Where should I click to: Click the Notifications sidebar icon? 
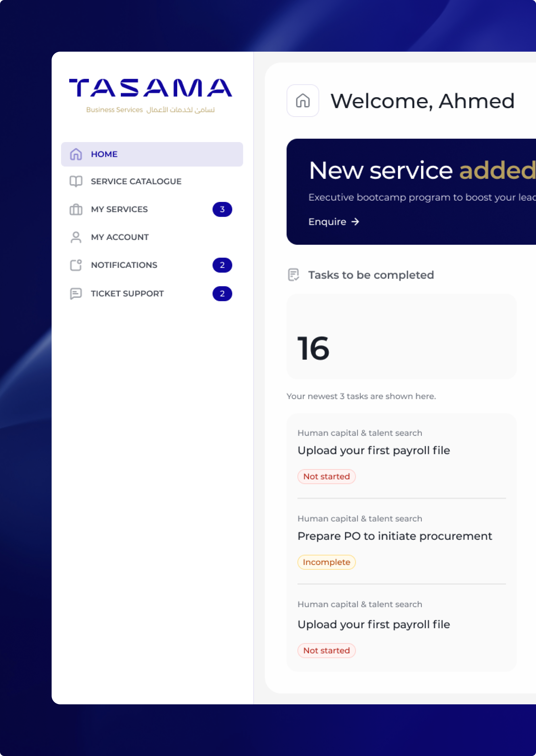[76, 265]
